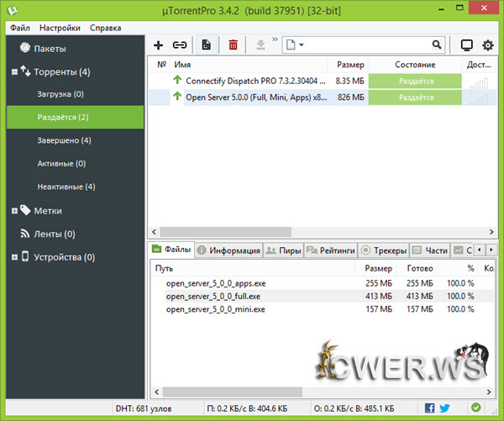504x421 pixels.
Task: Switch to the Пиры tab
Action: click(x=283, y=250)
